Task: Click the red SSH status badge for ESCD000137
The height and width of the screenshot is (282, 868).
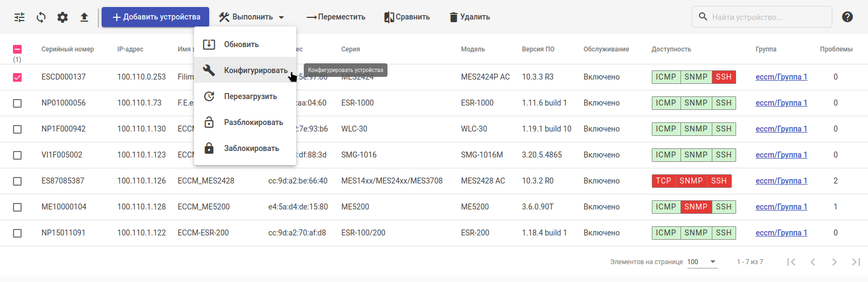Action: 723,77
